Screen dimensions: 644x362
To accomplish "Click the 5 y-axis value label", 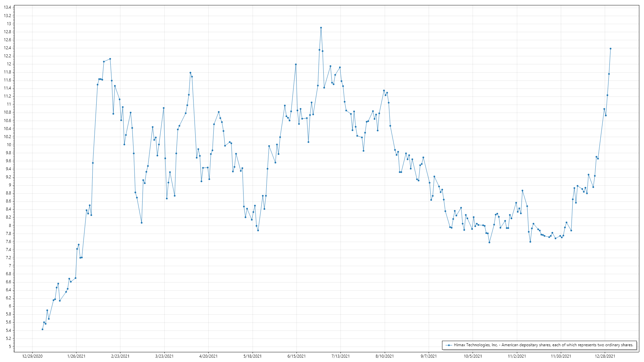I will (x=10, y=347).
